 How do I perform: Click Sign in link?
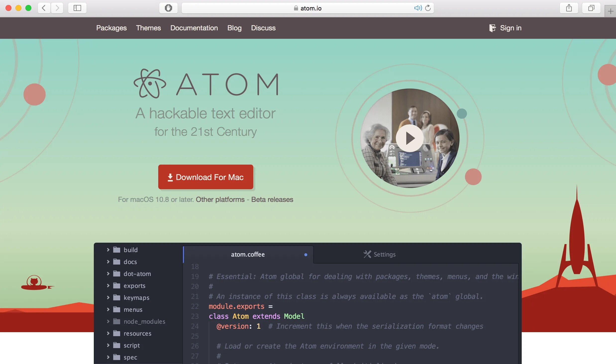[x=511, y=28]
